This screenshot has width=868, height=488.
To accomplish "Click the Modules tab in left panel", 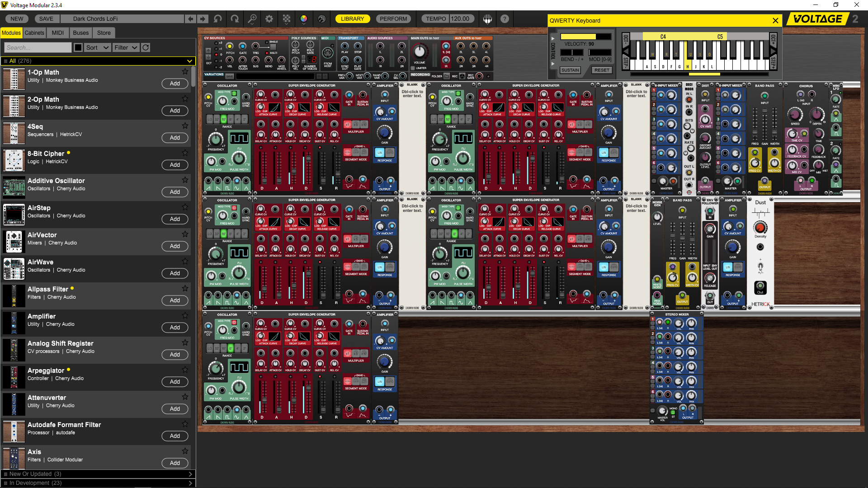I will pyautogui.click(x=11, y=33).
